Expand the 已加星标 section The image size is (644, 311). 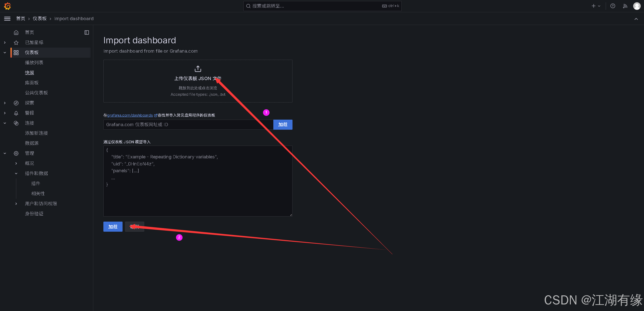pyautogui.click(x=5, y=43)
